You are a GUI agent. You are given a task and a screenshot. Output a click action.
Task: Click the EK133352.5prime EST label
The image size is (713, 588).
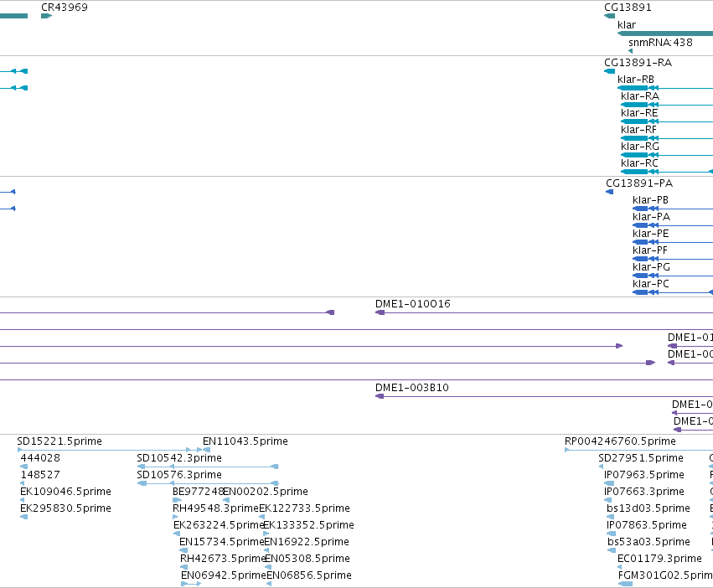click(x=309, y=525)
